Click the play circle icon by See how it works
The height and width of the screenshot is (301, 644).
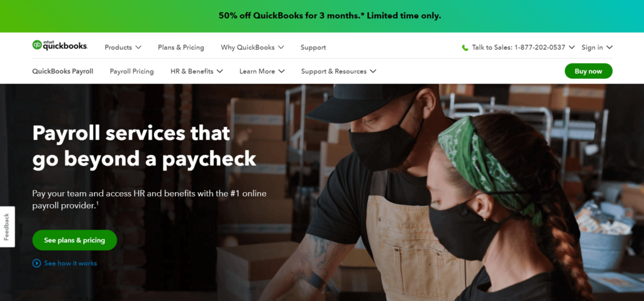[x=36, y=263]
